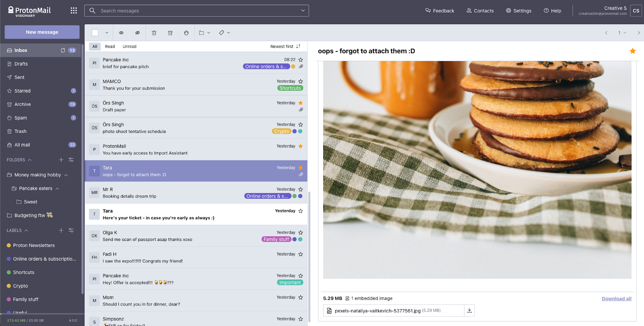The image size is (644, 326).
Task: Open folder settings sliders icon
Action: tap(71, 160)
